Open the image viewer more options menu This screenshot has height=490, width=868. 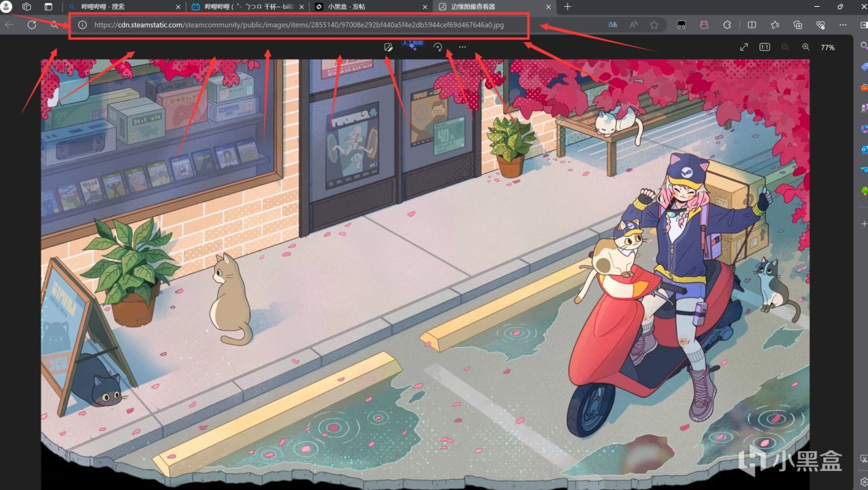pyautogui.click(x=462, y=47)
